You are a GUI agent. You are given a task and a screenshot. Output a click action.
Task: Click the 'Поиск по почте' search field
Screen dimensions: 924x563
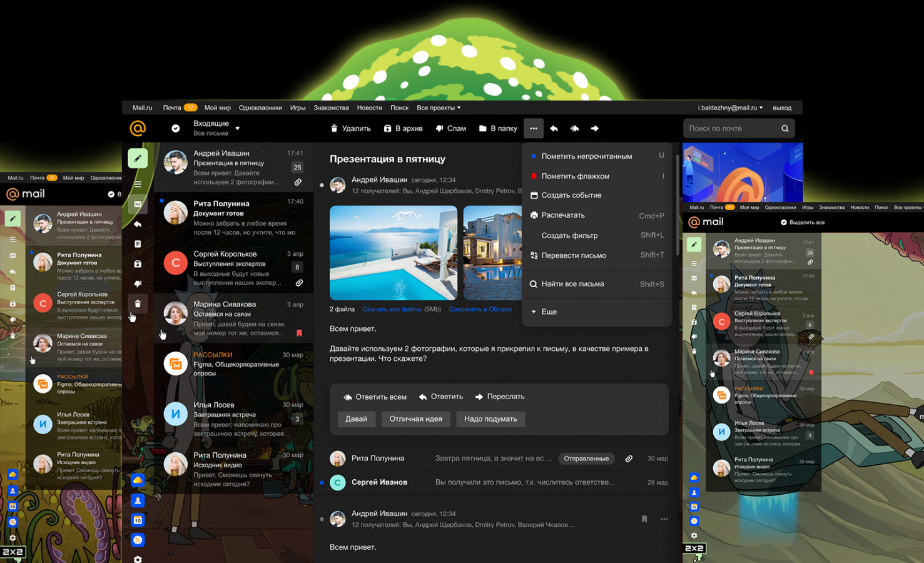739,128
